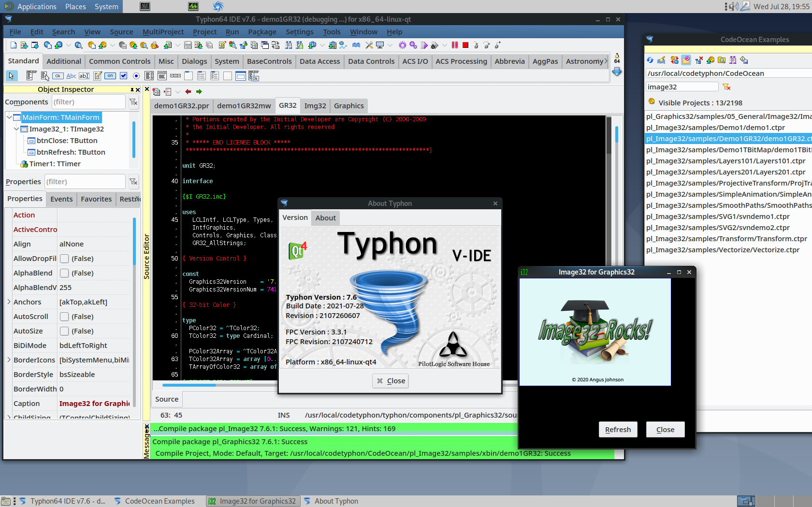Click the CodeOcean path input field
Viewport: 812px width, 507px height.
click(729, 73)
